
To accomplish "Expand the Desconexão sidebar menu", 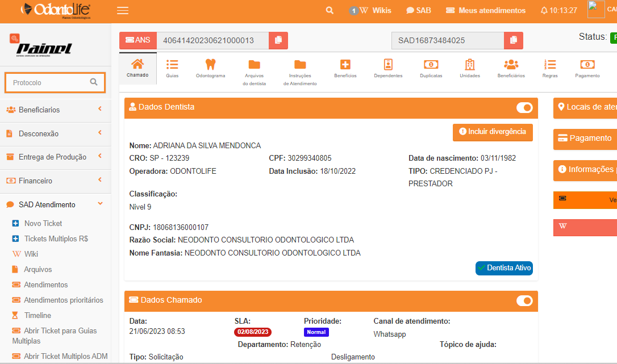I will point(56,134).
